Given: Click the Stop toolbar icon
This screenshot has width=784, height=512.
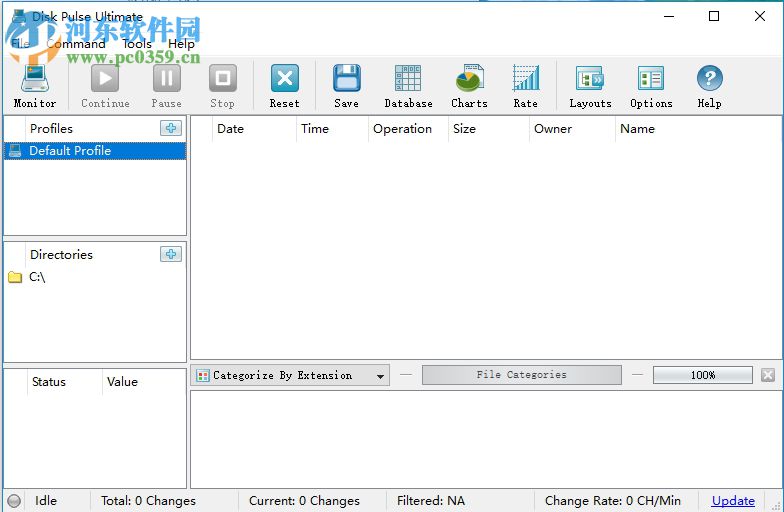Looking at the screenshot, I should pyautogui.click(x=222, y=79).
